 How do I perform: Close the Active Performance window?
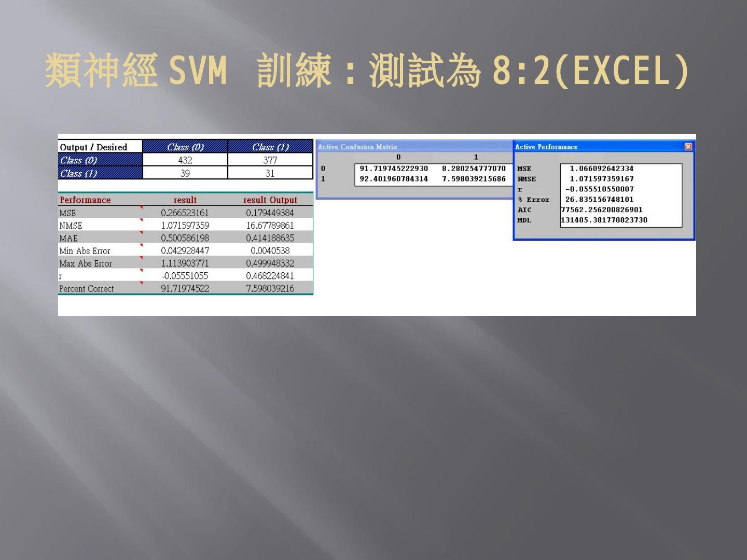tap(688, 147)
